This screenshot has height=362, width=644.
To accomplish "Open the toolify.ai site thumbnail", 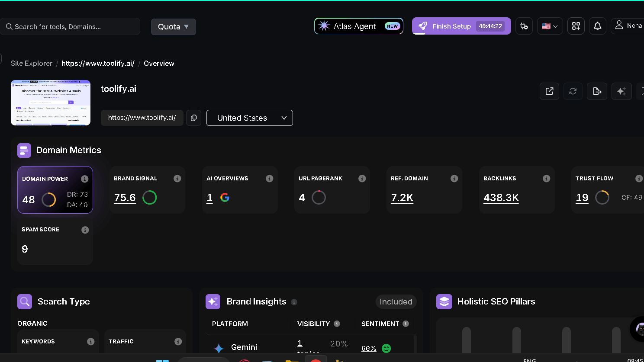I will (51, 103).
